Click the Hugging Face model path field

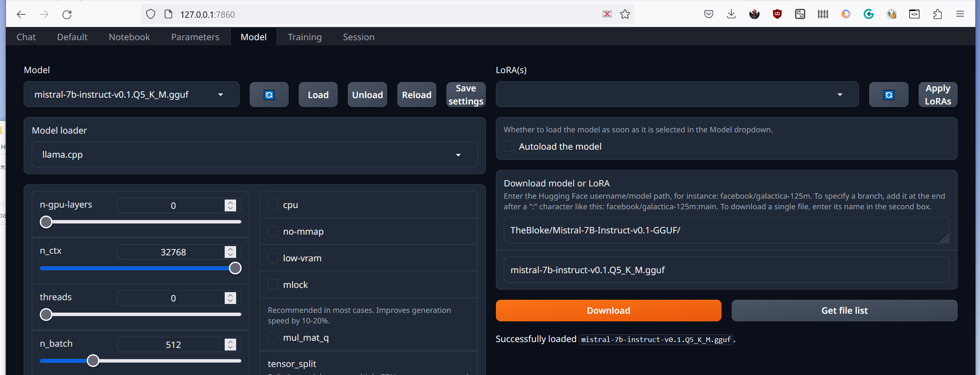pos(727,230)
